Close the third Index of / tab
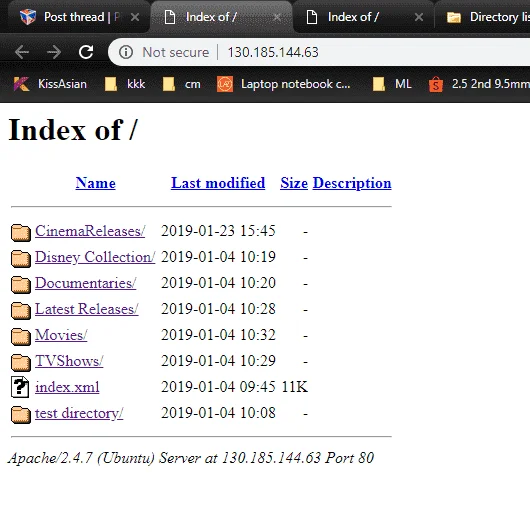 [x=419, y=17]
